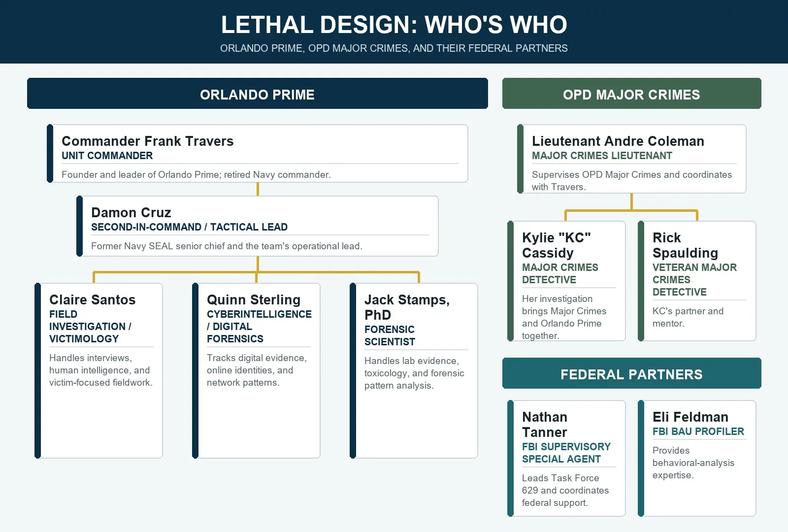This screenshot has height=532, width=788.
Task: Click 'Handles interviews, human intelligence' description
Action: click(x=101, y=370)
